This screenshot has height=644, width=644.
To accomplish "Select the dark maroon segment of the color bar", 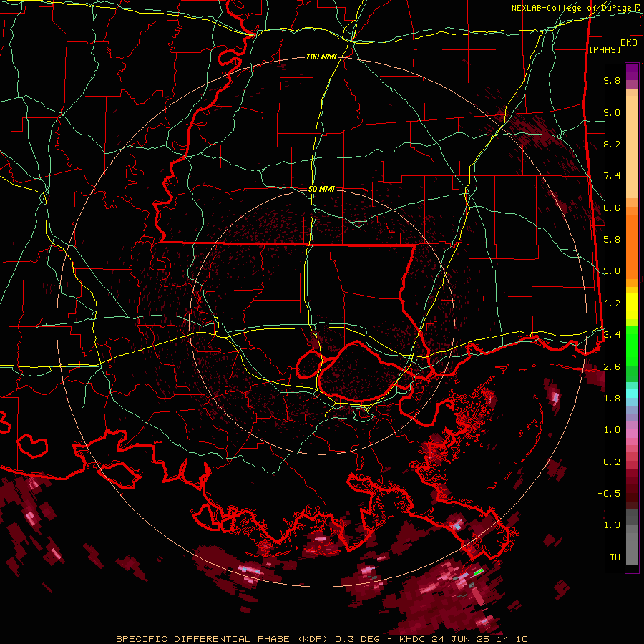I will (x=632, y=489).
